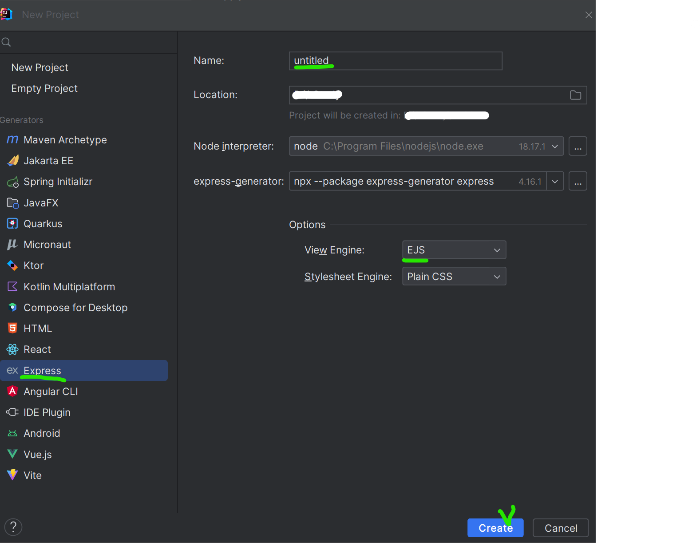Select the Express generator
The width and height of the screenshot is (700, 543).
click(84, 371)
